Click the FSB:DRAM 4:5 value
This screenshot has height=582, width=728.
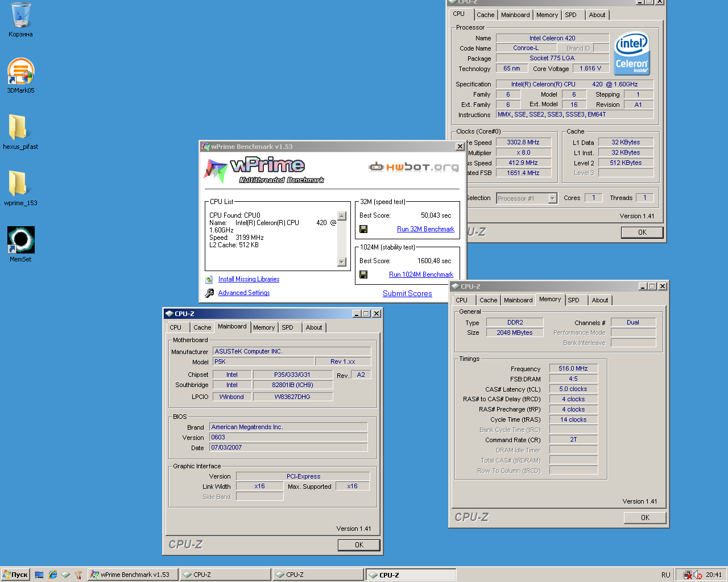573,379
